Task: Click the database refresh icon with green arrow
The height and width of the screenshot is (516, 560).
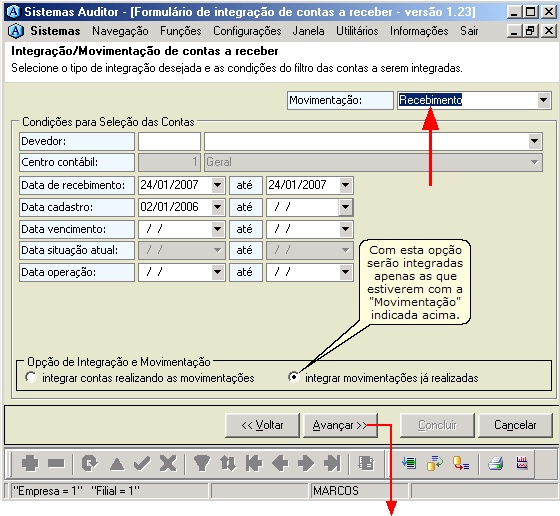Action: click(435, 463)
